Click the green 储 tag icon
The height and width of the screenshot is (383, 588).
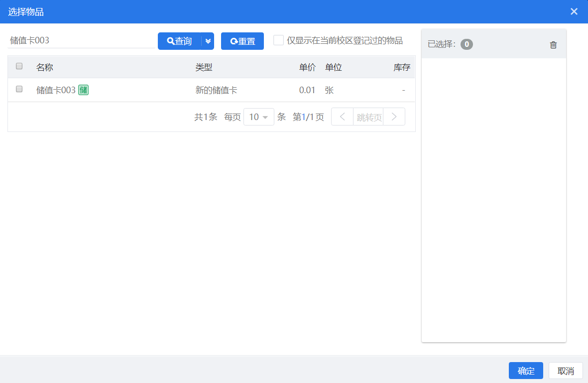pos(83,90)
